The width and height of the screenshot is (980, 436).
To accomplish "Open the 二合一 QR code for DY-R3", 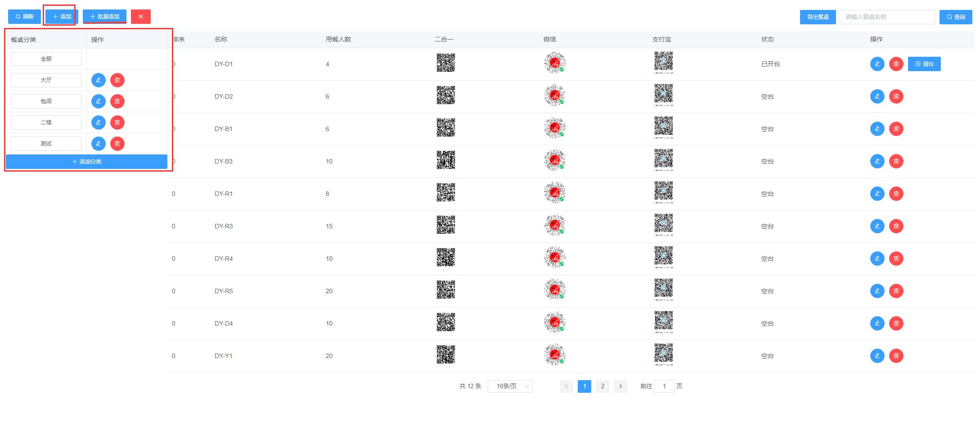I will coord(446,225).
